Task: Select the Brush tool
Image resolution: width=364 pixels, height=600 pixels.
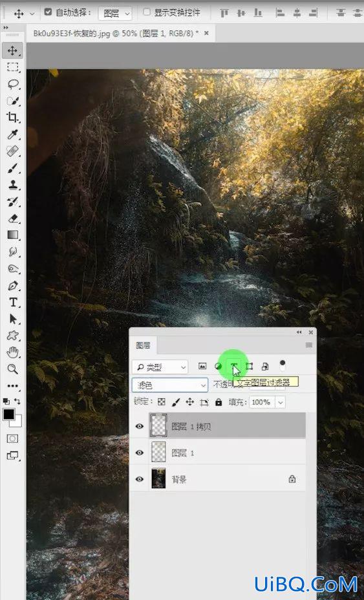Action: tap(13, 168)
